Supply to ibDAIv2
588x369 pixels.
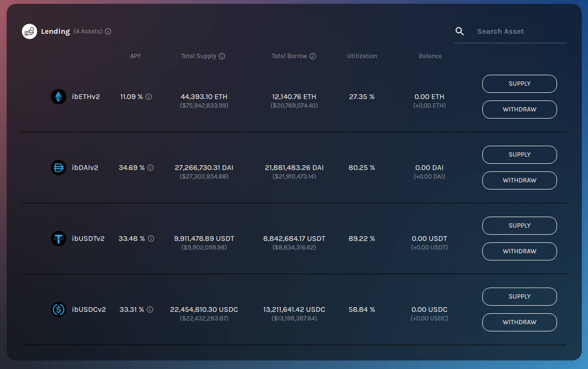pos(519,155)
